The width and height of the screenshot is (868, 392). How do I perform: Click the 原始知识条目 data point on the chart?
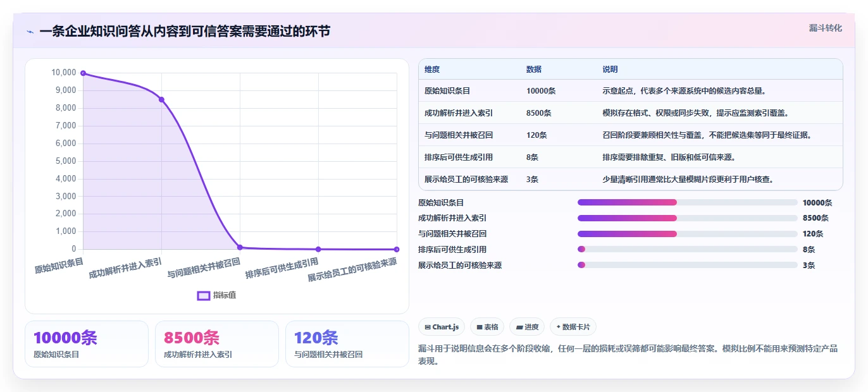pos(83,73)
